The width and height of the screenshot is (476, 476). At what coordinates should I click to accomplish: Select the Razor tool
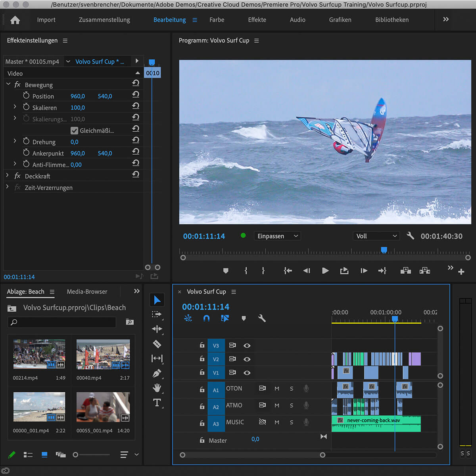(x=157, y=344)
